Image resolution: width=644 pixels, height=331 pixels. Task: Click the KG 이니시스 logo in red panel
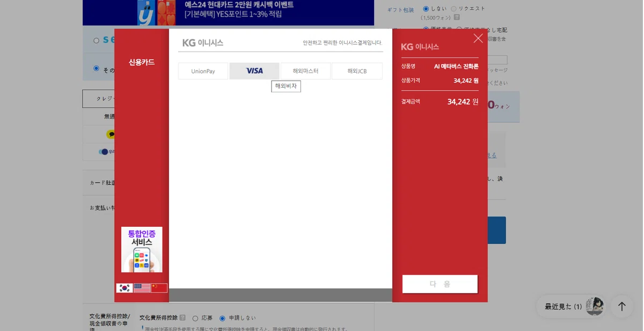[x=420, y=47]
